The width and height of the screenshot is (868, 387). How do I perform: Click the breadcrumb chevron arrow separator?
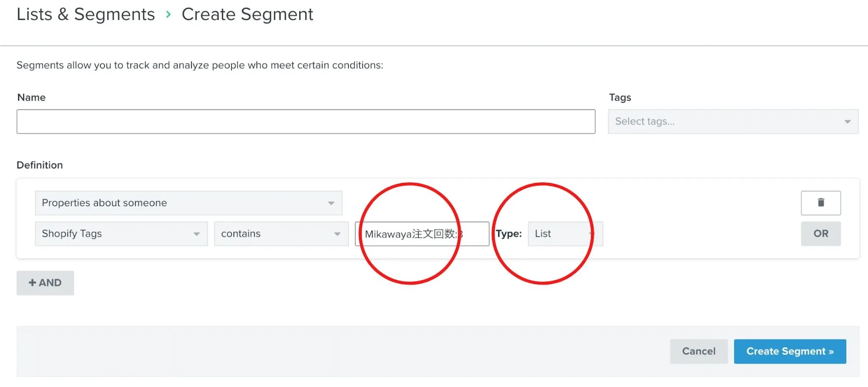pyautogui.click(x=168, y=14)
